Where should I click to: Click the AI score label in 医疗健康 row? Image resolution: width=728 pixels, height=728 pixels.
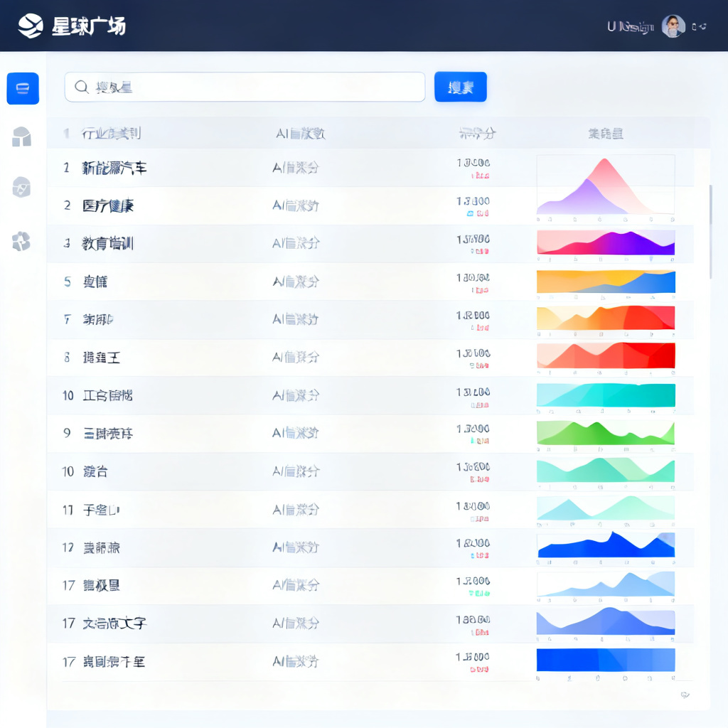[296, 205]
